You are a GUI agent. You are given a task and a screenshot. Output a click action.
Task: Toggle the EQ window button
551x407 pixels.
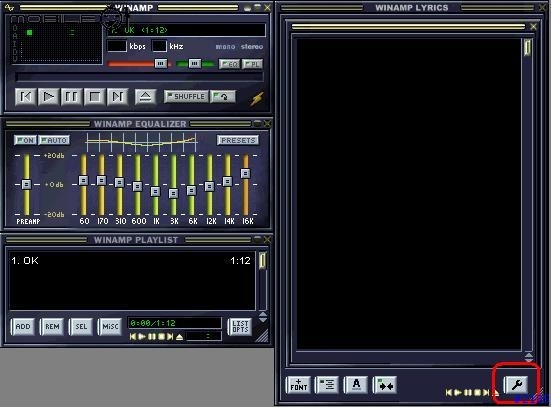[229, 64]
